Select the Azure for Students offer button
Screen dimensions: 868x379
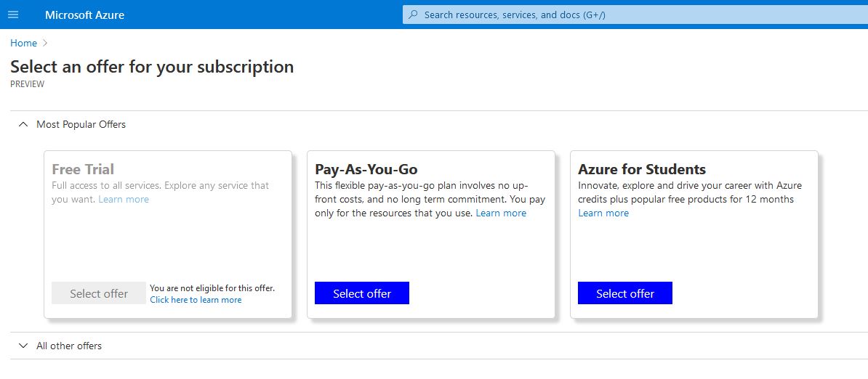point(625,293)
